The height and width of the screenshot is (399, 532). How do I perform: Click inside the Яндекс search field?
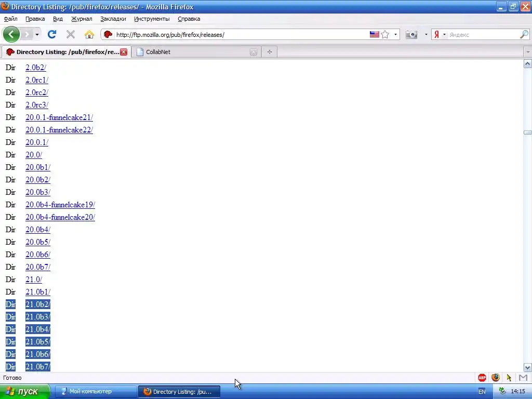[484, 35]
